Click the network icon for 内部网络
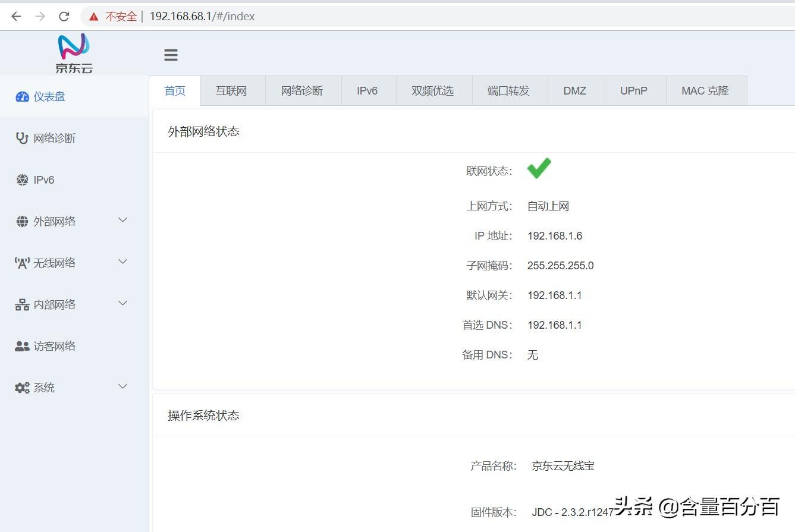The image size is (795, 532). click(22, 305)
